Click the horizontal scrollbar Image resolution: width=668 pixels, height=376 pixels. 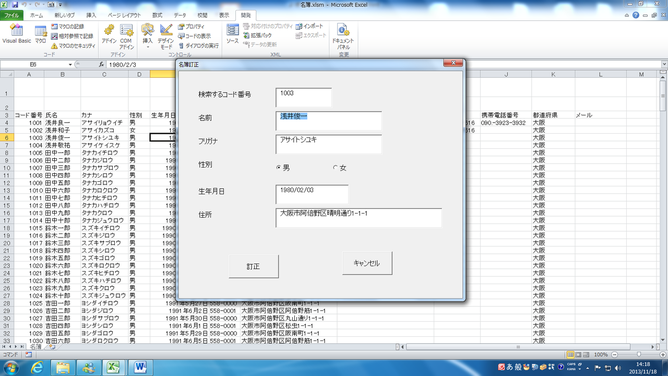point(518,347)
